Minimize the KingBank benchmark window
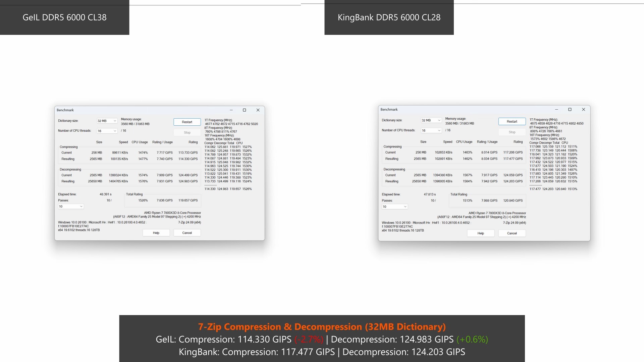 (556, 110)
